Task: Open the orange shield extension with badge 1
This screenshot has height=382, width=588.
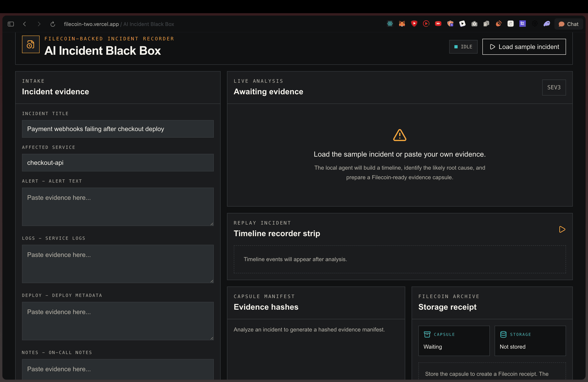Action: point(450,24)
